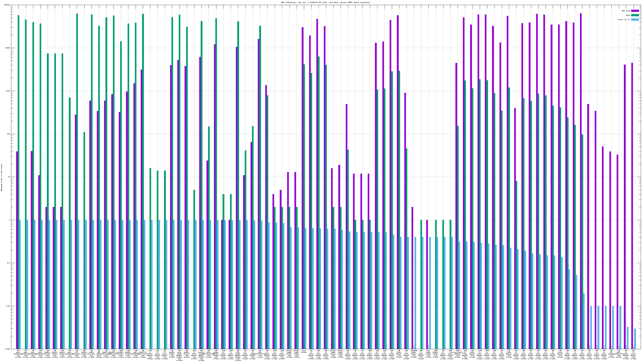The image size is (644, 362).
Task: Click the 1000 y-axis tick label
Action: click(8, 91)
